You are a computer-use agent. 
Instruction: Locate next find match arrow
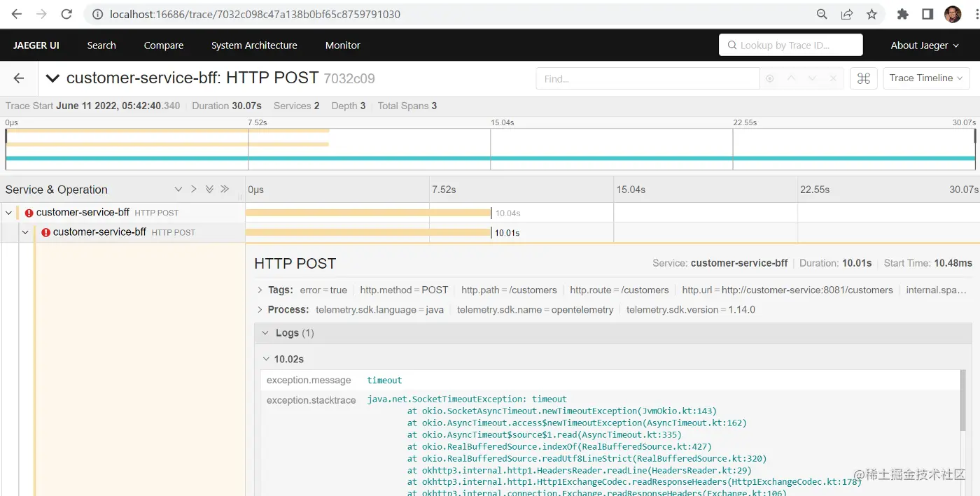(x=812, y=78)
